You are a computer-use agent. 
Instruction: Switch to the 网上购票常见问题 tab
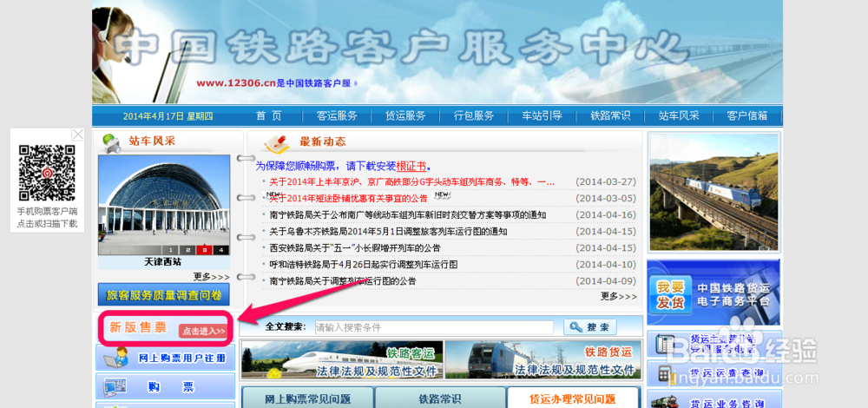coord(307,398)
